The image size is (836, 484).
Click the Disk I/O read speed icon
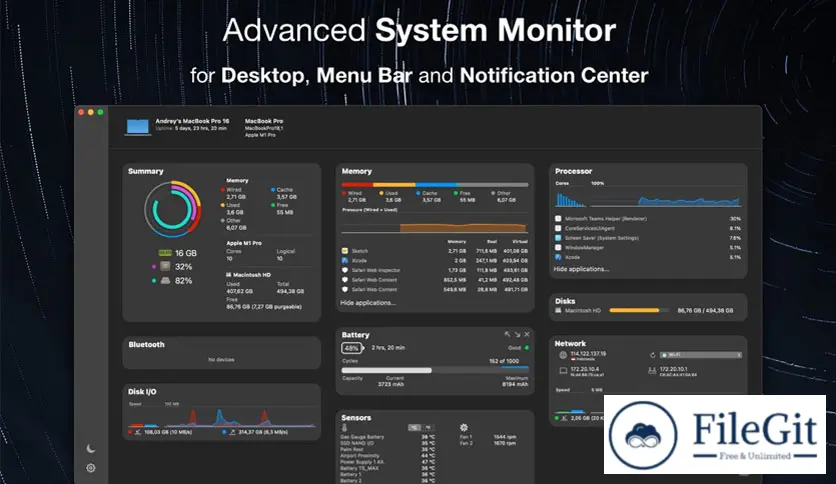tap(138, 432)
